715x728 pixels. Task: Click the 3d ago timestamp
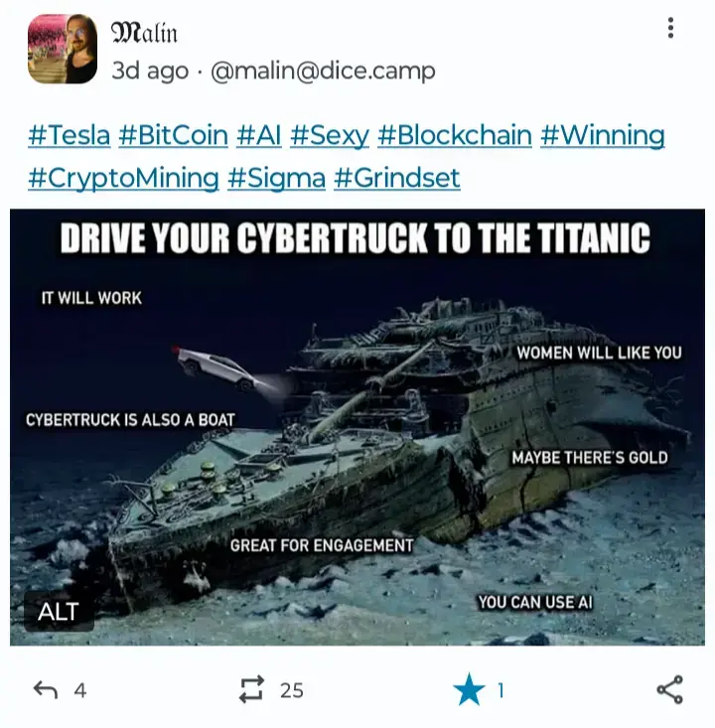click(150, 72)
